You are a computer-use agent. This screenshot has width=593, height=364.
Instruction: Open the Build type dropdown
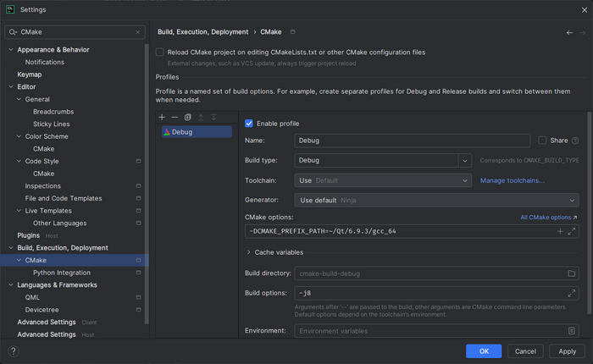coord(465,161)
